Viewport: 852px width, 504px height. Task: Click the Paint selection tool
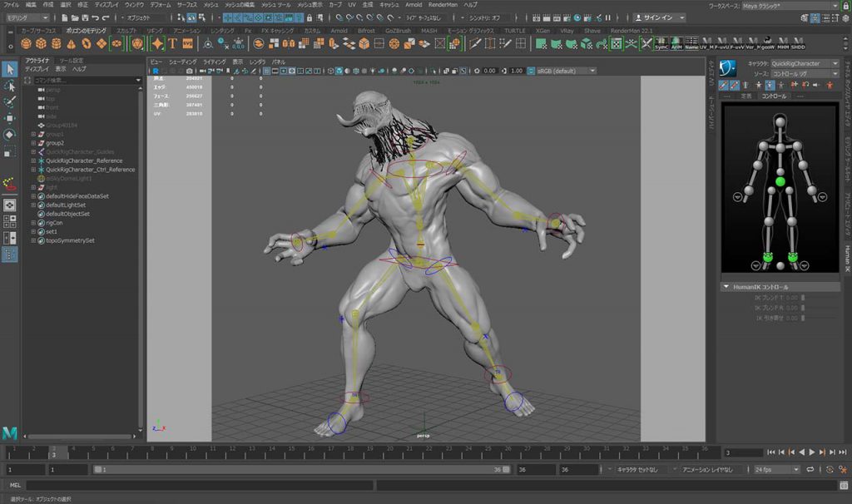tap(9, 101)
